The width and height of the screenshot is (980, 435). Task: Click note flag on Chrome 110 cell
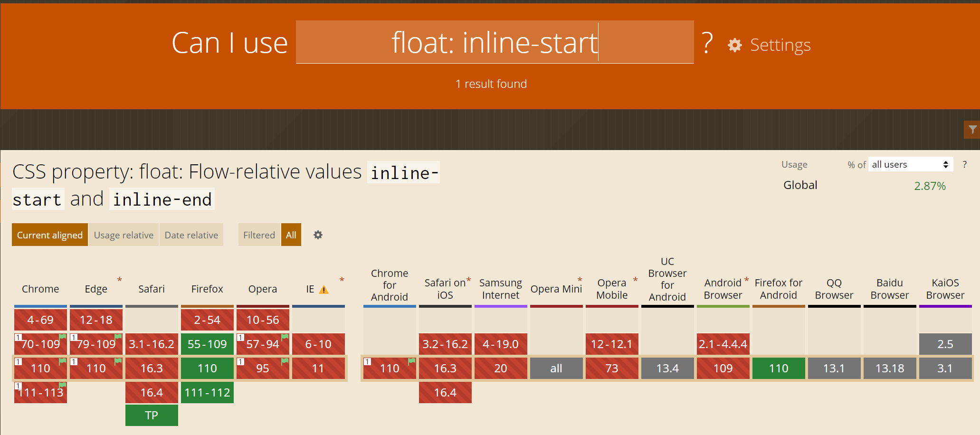pyautogui.click(x=63, y=361)
